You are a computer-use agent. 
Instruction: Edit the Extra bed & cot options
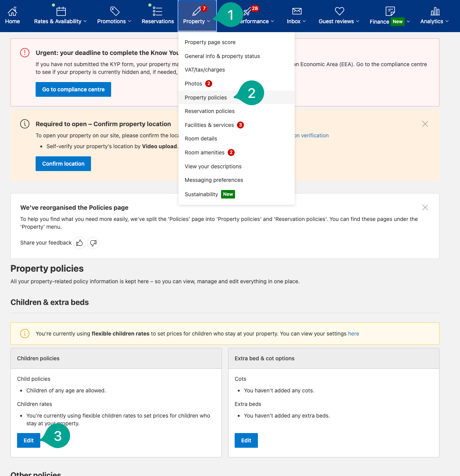pyautogui.click(x=246, y=440)
